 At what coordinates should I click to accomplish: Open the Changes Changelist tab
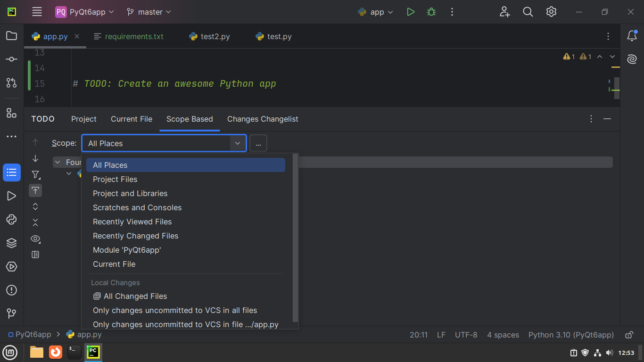point(263,119)
